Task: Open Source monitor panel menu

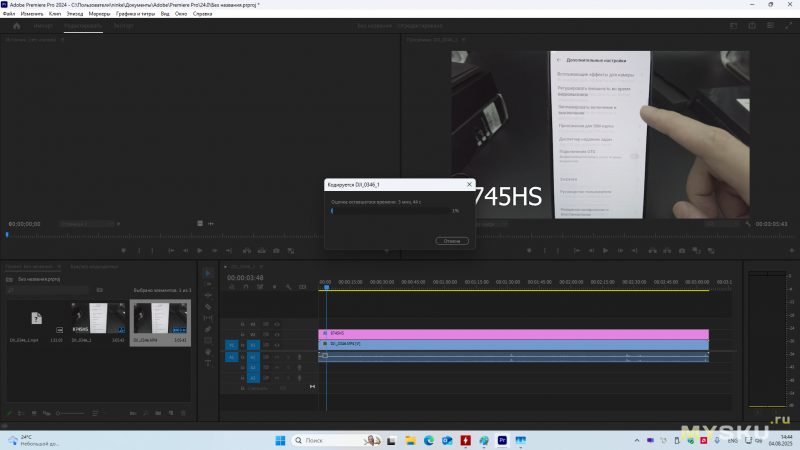Action: pos(62,39)
